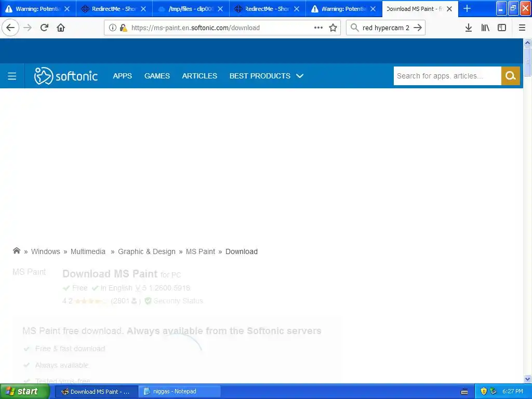Click the orange Softonic search button
This screenshot has height=399, width=532.
pyautogui.click(x=511, y=76)
